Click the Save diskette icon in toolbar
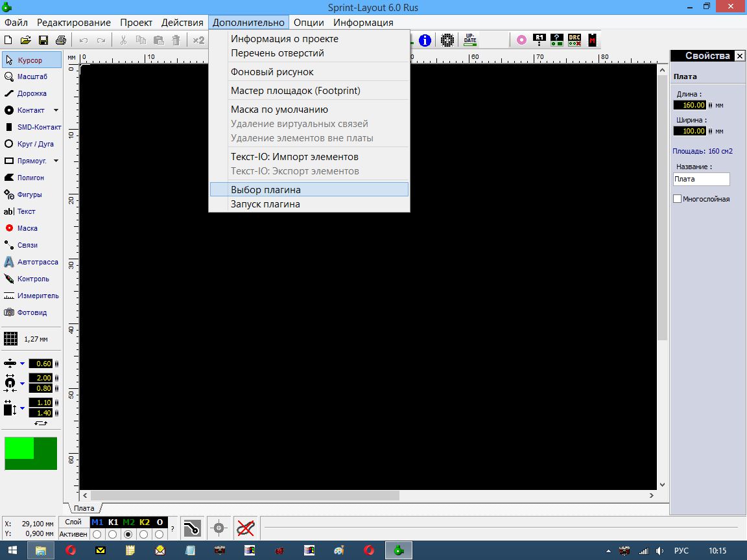This screenshot has width=747, height=560. pos(43,40)
